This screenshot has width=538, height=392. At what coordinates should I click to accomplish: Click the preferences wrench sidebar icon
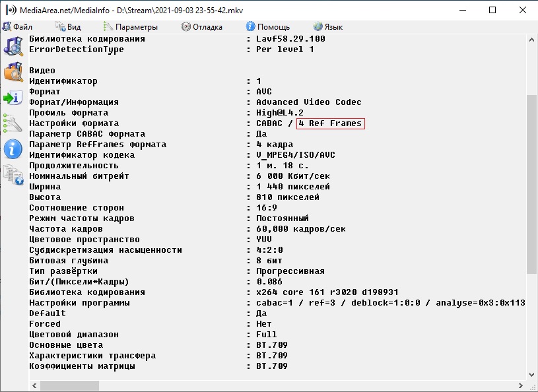pyautogui.click(x=13, y=123)
